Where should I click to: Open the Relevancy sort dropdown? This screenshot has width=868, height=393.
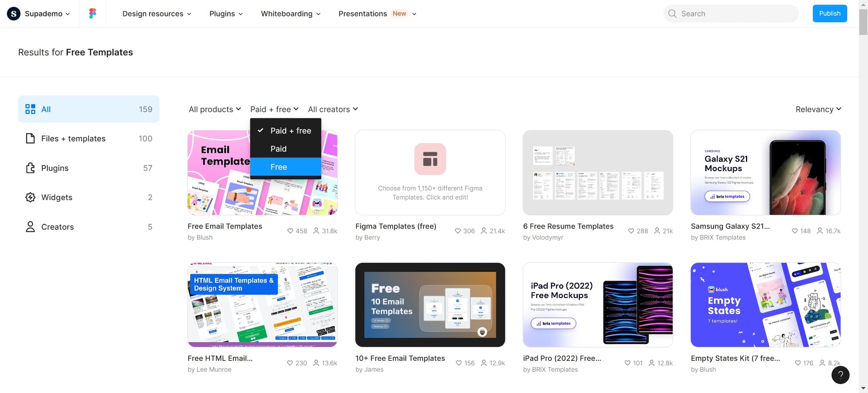pyautogui.click(x=818, y=109)
